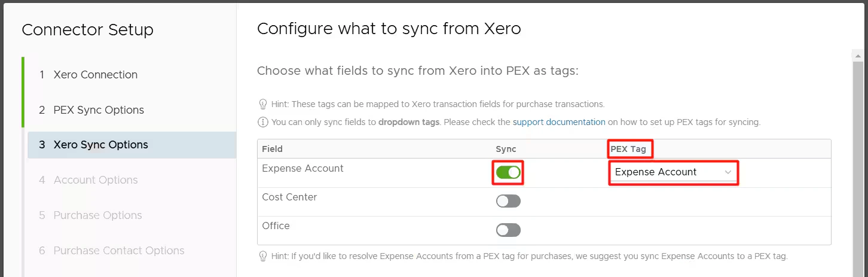Screen dimensions: 868x277
Task: Open the support documentation link
Action: [559, 122]
